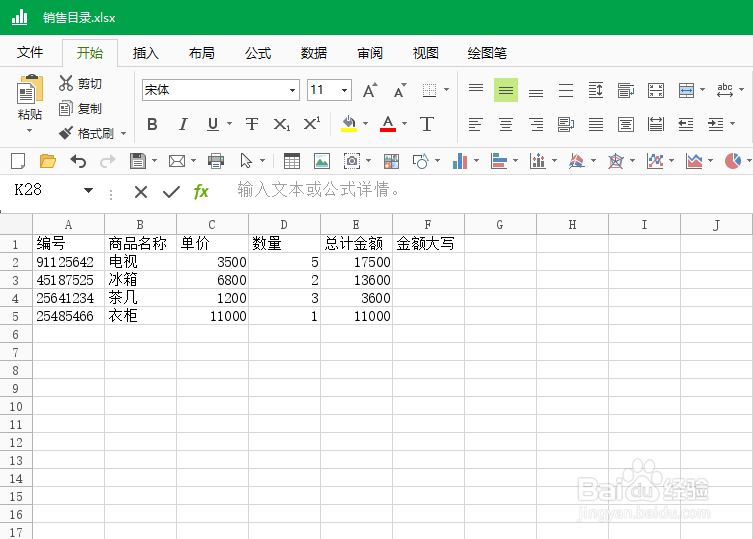This screenshot has width=753, height=539.
Task: Toggle Strikethrough formatting
Action: pos(252,124)
